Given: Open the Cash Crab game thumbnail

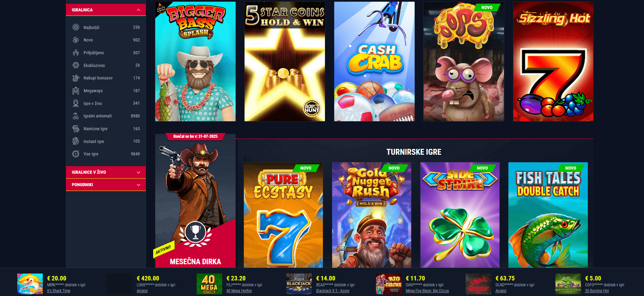Looking at the screenshot, I should tap(374, 61).
